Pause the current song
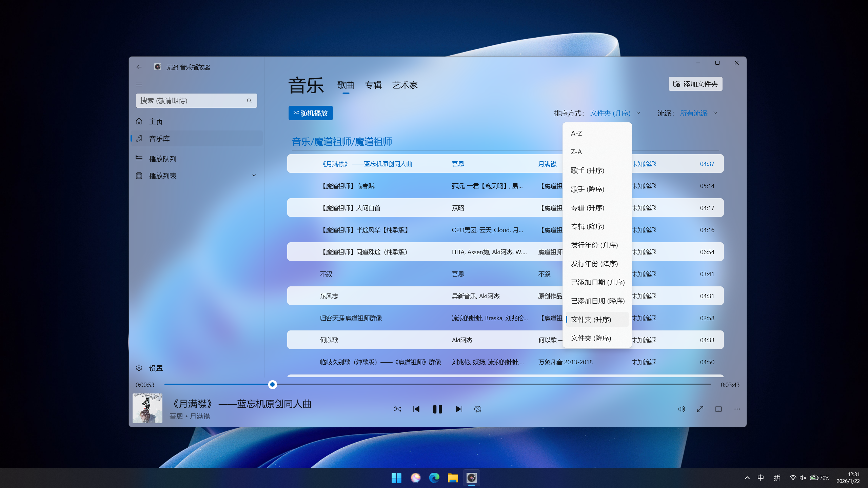 (437, 409)
